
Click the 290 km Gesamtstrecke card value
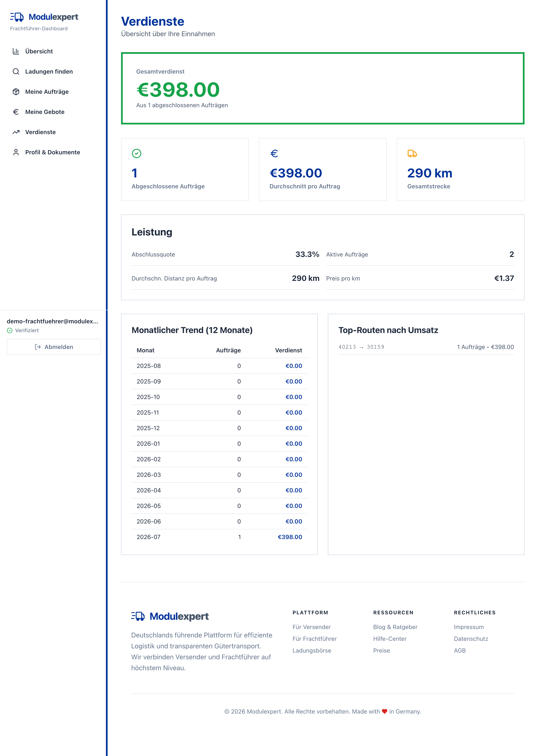(x=430, y=173)
